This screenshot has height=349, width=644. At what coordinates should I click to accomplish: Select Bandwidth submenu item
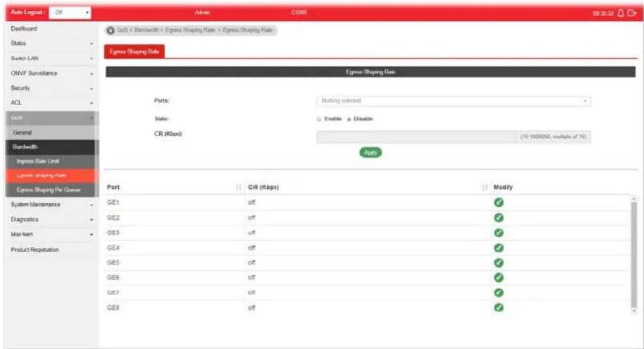point(51,147)
